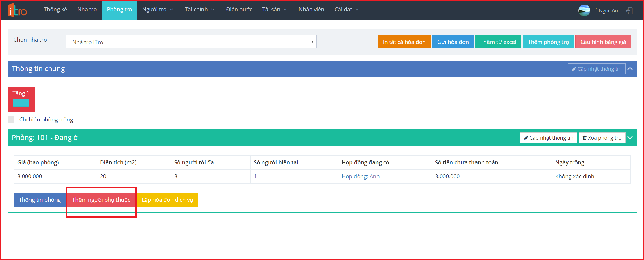Screen dimensions: 644x260
Task: Expand the Tài chính menu
Action: tap(199, 10)
